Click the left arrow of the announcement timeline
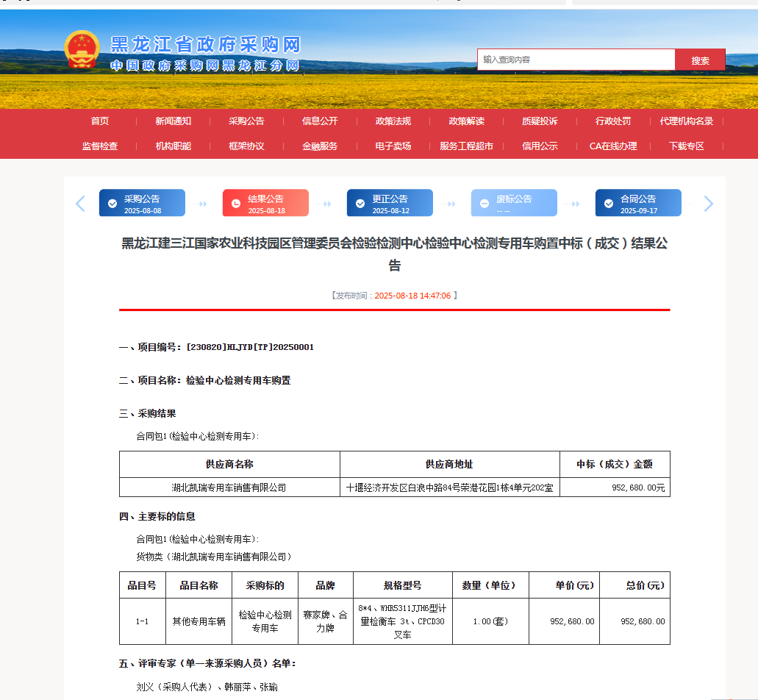This screenshot has width=758, height=700. point(79,203)
